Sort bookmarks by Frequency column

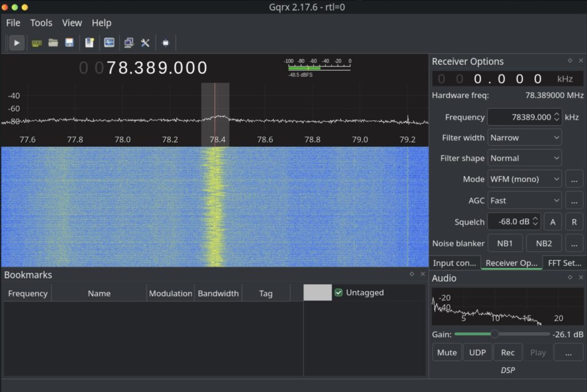pyautogui.click(x=28, y=293)
